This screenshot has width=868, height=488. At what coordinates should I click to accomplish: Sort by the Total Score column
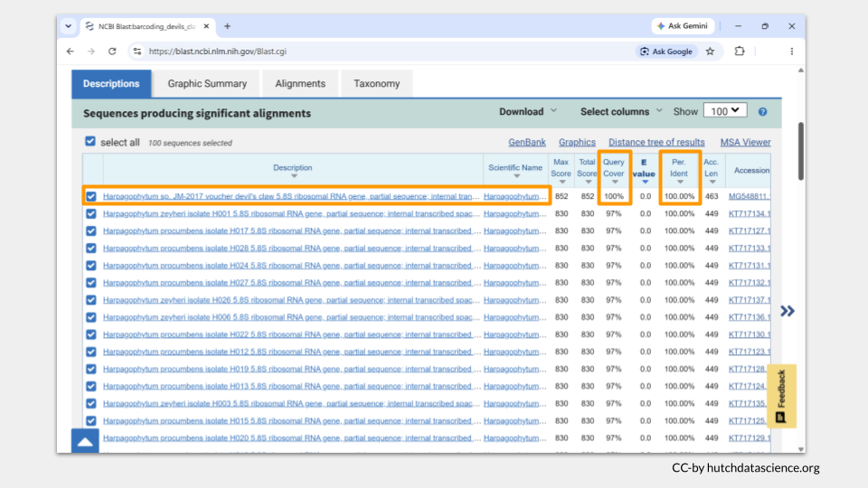coord(588,171)
